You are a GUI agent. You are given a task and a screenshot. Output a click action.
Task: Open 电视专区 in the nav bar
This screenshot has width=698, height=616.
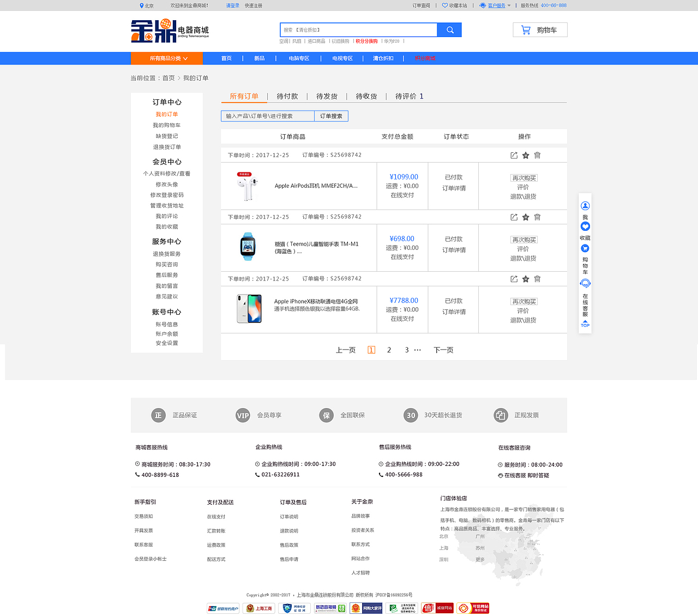click(342, 58)
